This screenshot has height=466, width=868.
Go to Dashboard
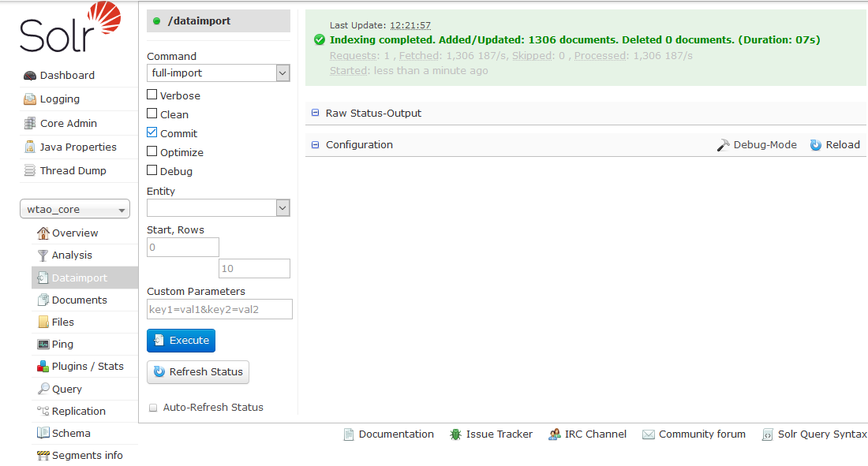pyautogui.click(x=67, y=75)
